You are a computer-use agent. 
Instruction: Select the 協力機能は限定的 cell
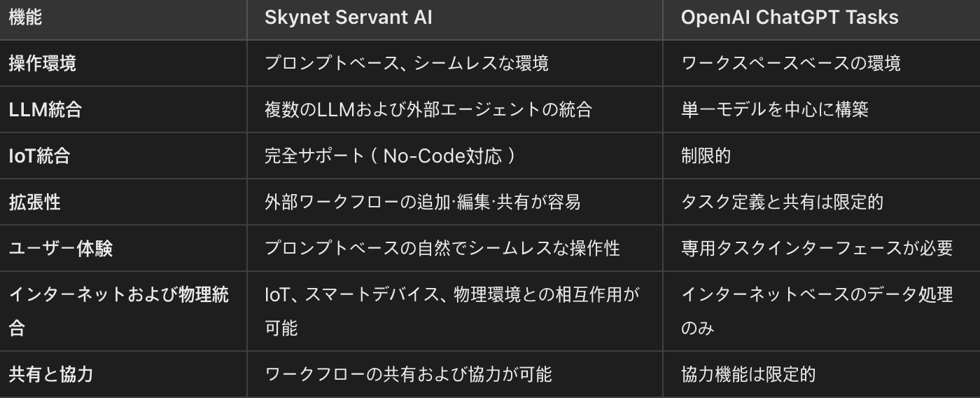click(x=748, y=374)
